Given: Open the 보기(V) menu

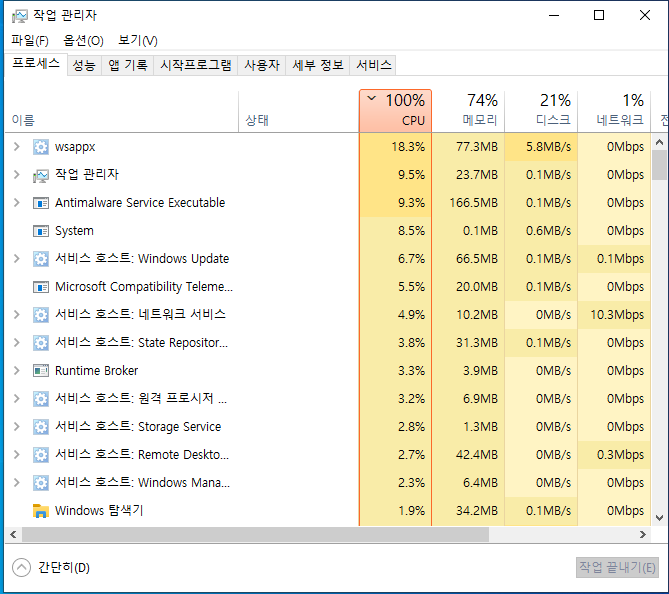Looking at the screenshot, I should (138, 41).
